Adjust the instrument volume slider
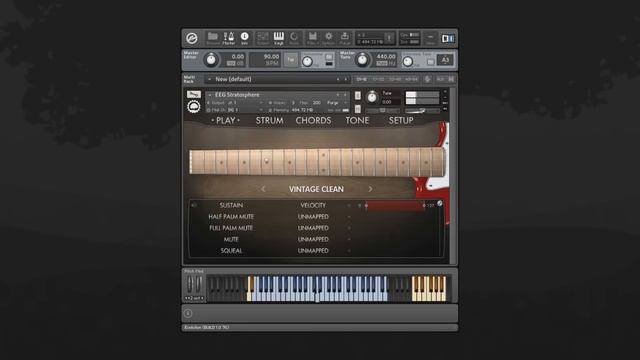This screenshot has width=640, height=360. click(422, 111)
